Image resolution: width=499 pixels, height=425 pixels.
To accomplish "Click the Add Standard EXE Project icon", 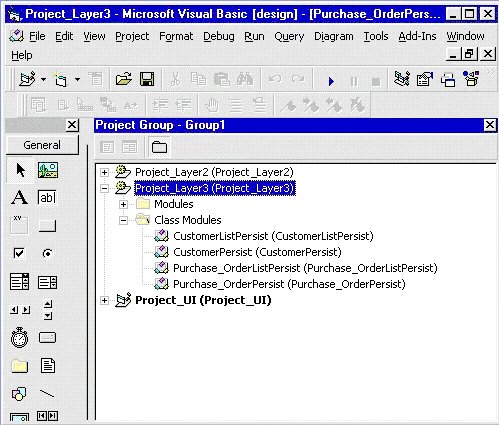I will click(27, 80).
